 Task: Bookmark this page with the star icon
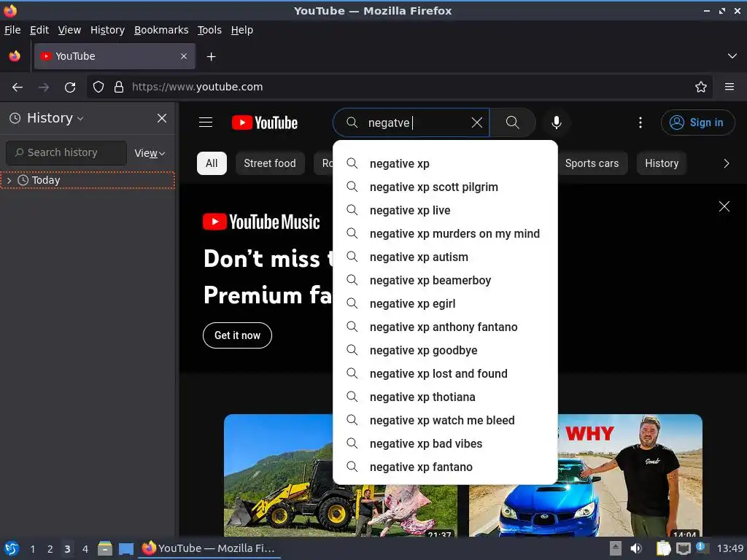click(x=700, y=87)
